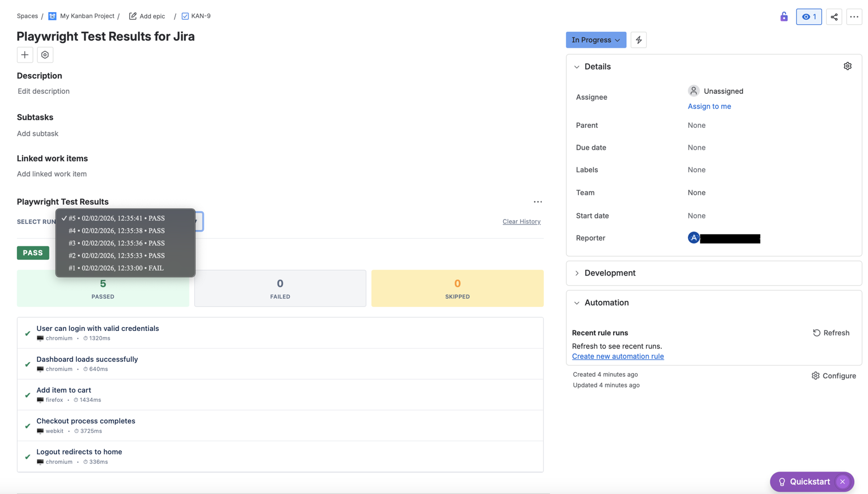Screen dimensions: 868x494
Task: Open the Details panel settings gear
Action: [x=848, y=66]
